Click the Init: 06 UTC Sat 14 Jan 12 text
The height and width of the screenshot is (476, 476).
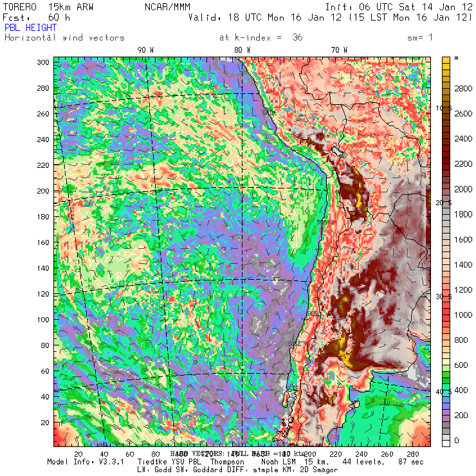click(x=399, y=7)
